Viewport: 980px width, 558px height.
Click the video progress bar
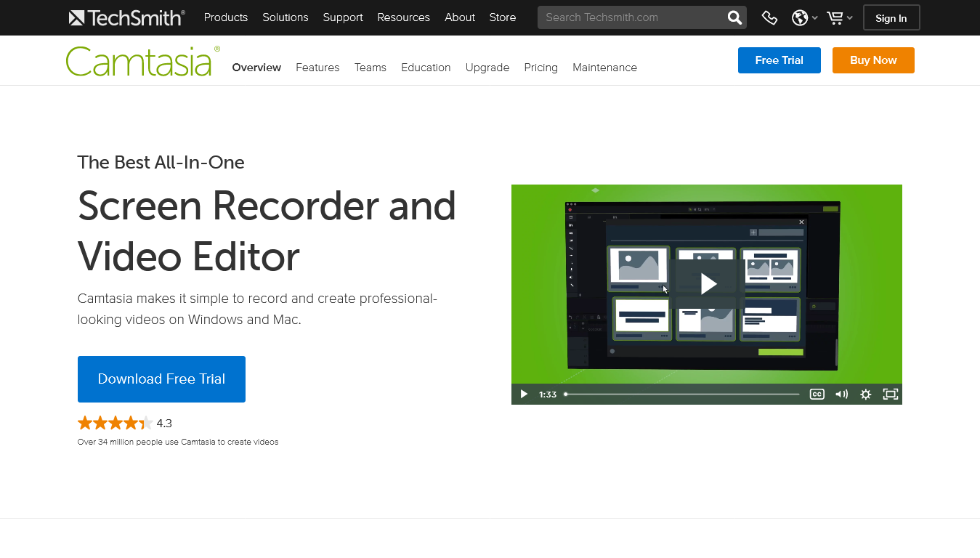[681, 395]
